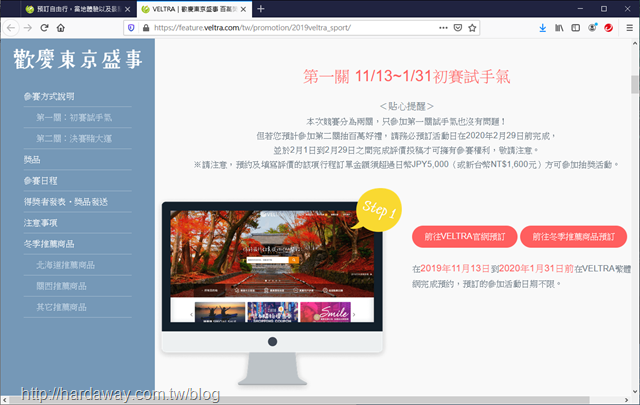The width and height of the screenshot is (640, 405).
Task: Click the scroll down arrow of vertical scrollbar
Action: point(635,391)
